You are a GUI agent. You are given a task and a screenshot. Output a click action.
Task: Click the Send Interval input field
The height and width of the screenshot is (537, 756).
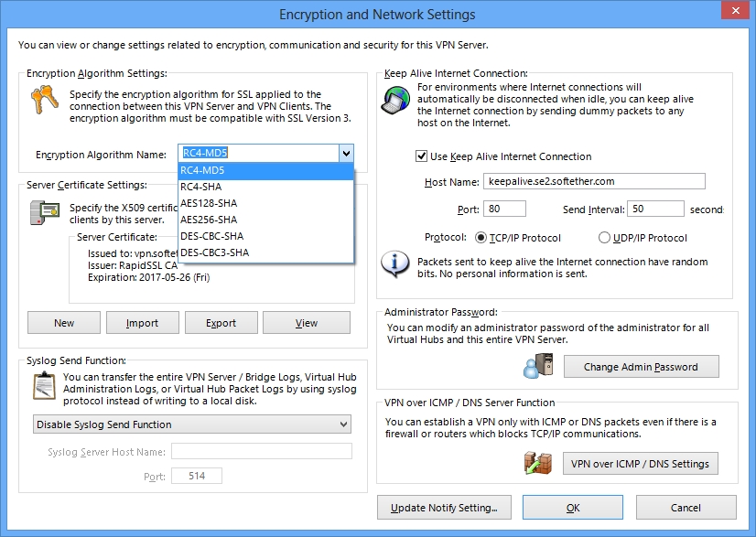click(655, 209)
